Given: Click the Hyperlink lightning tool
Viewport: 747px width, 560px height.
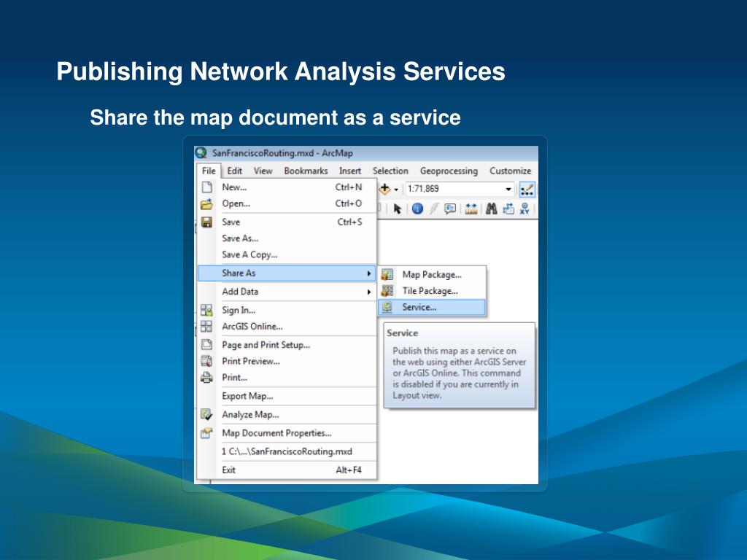Looking at the screenshot, I should [433, 209].
